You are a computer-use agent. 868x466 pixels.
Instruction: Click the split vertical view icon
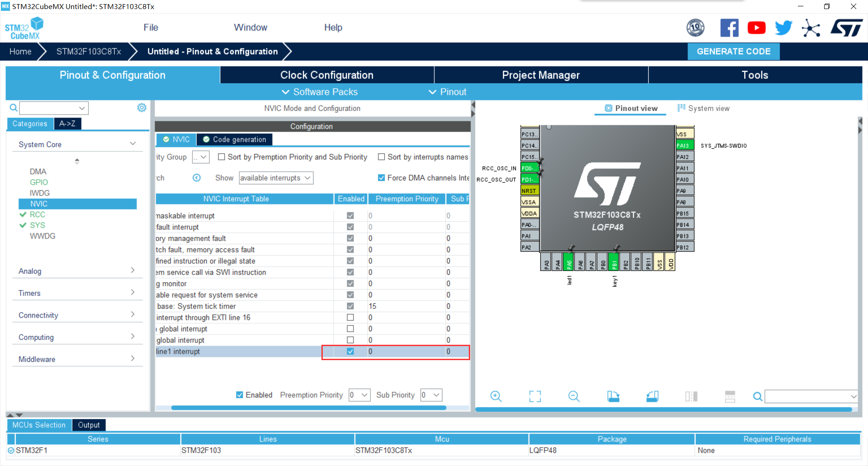tap(691, 396)
